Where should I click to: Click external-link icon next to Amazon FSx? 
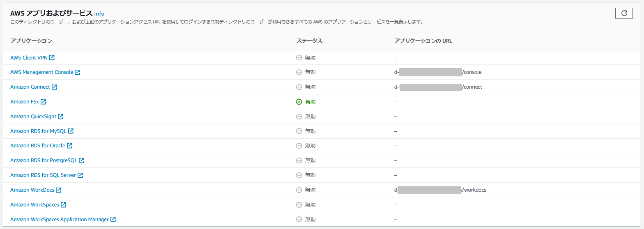tap(44, 102)
